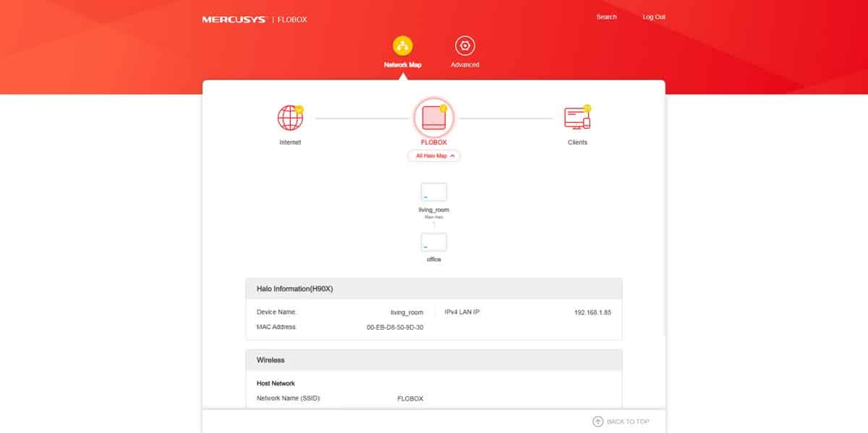Click the Mercusys logo
Screen dimensions: 868x433
(235, 20)
